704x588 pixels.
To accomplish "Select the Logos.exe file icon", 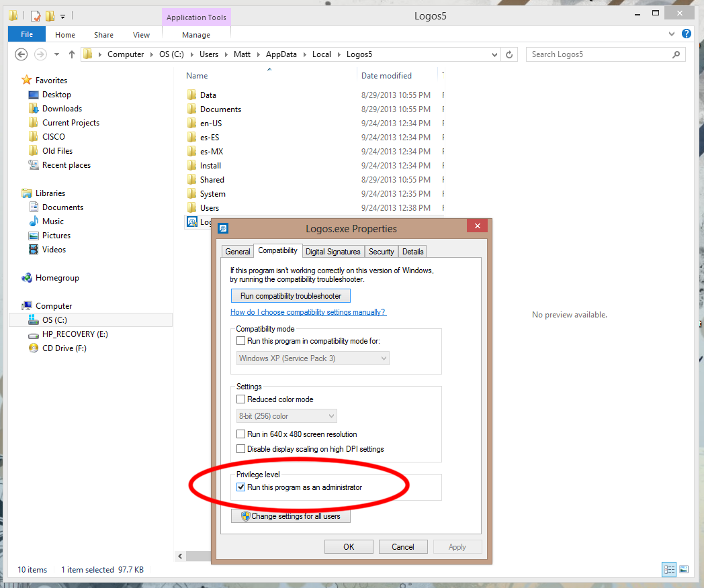I will tap(192, 222).
